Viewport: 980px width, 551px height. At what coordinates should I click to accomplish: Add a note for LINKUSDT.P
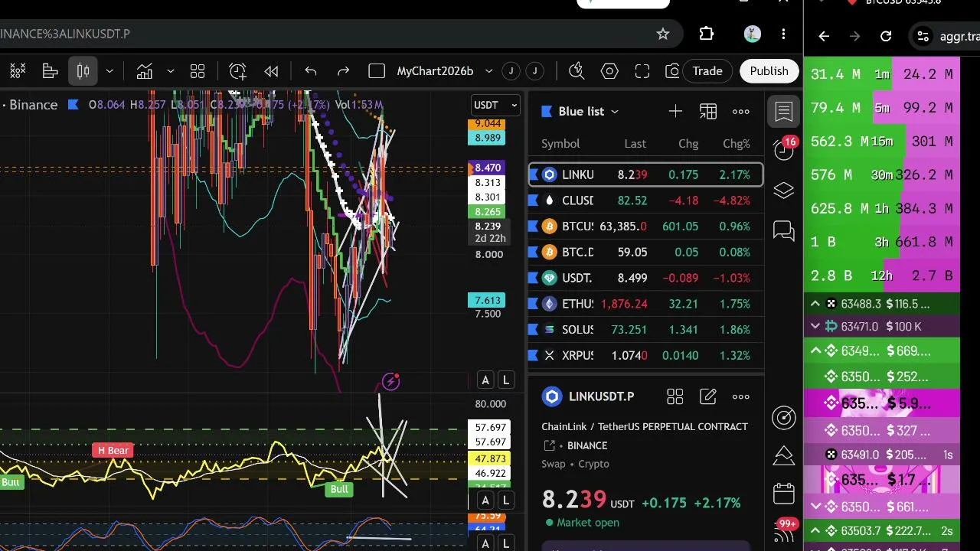tap(708, 396)
